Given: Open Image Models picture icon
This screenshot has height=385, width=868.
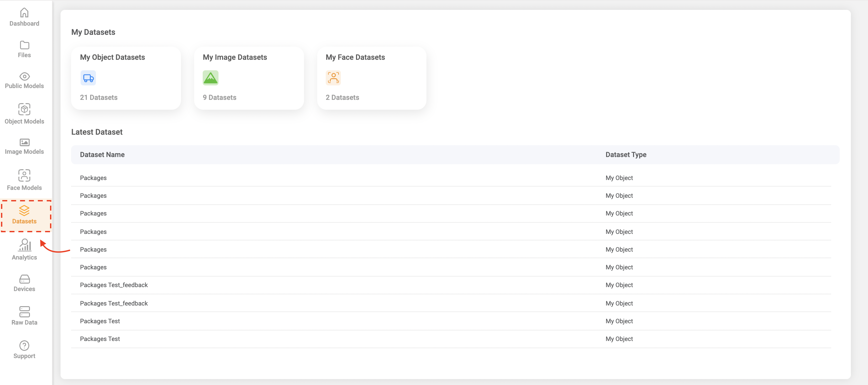Looking at the screenshot, I should (24, 142).
